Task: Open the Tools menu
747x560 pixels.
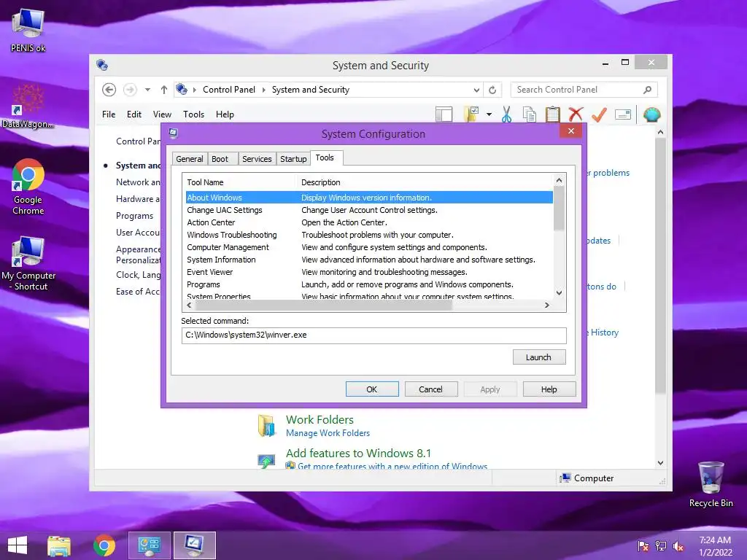Action: click(x=193, y=114)
